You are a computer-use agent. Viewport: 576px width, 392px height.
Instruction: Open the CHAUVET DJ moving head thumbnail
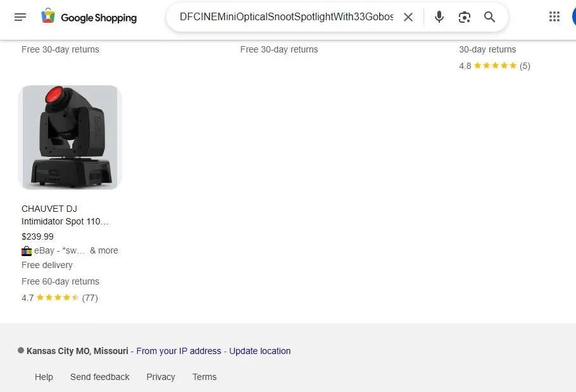point(70,137)
